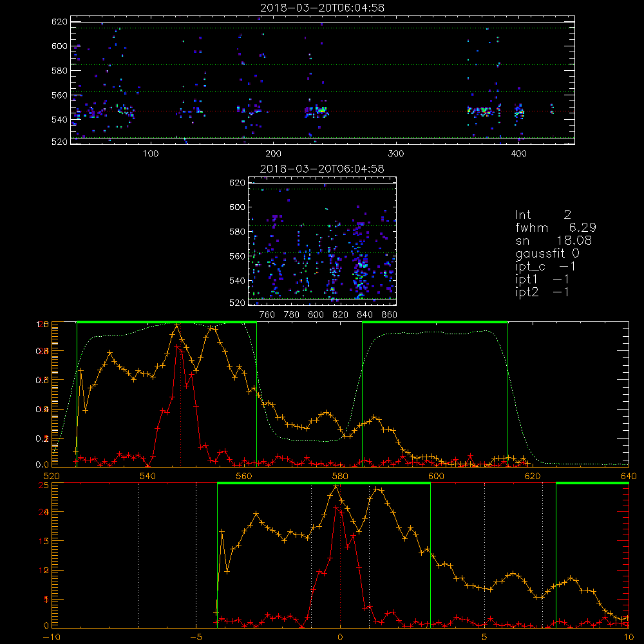The width and height of the screenshot is (644, 644).
Task: Click the 'gaussfit 0' value
Action: click(x=547, y=253)
